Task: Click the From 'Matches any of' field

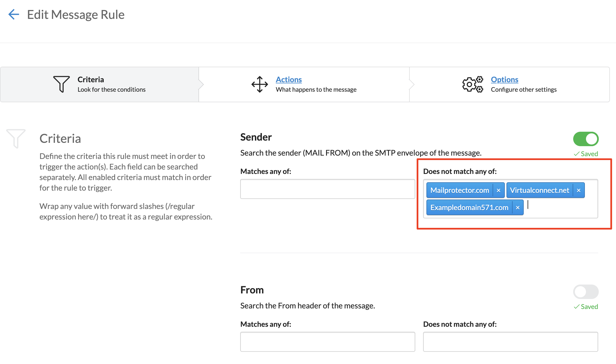Action: (327, 342)
